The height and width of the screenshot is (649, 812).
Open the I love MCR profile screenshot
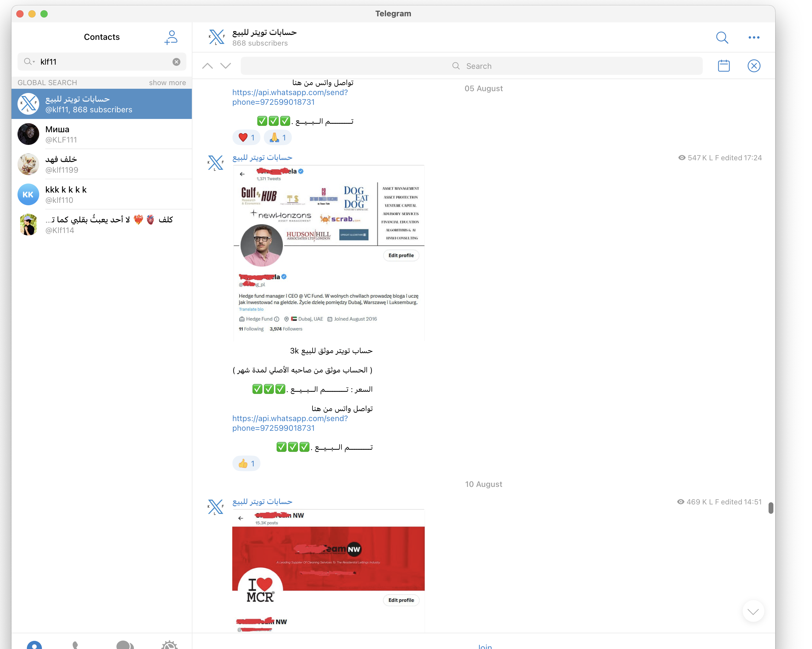[328, 571]
